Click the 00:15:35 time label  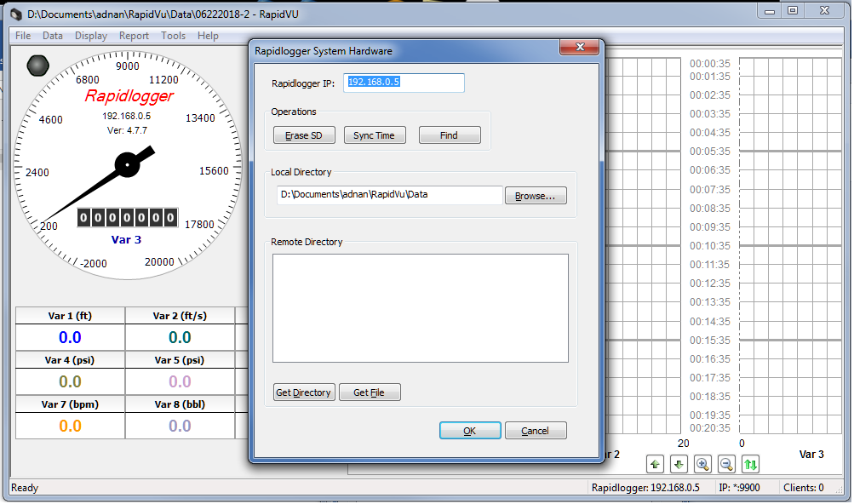709,341
